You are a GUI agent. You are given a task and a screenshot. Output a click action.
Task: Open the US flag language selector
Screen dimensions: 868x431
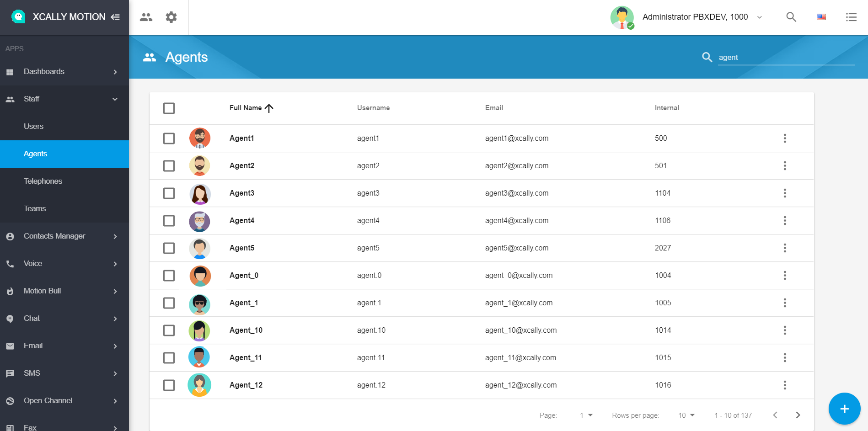pos(821,17)
